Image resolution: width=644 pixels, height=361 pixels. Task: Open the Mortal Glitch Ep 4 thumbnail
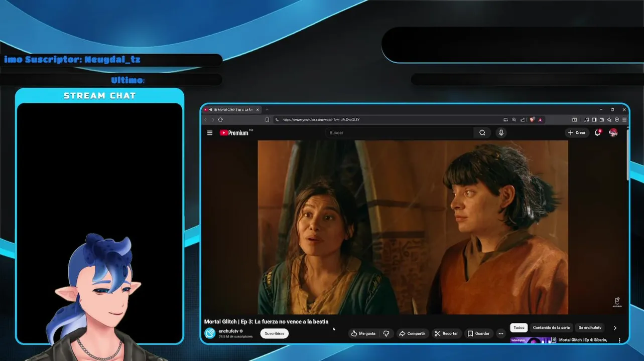pyautogui.click(x=533, y=340)
